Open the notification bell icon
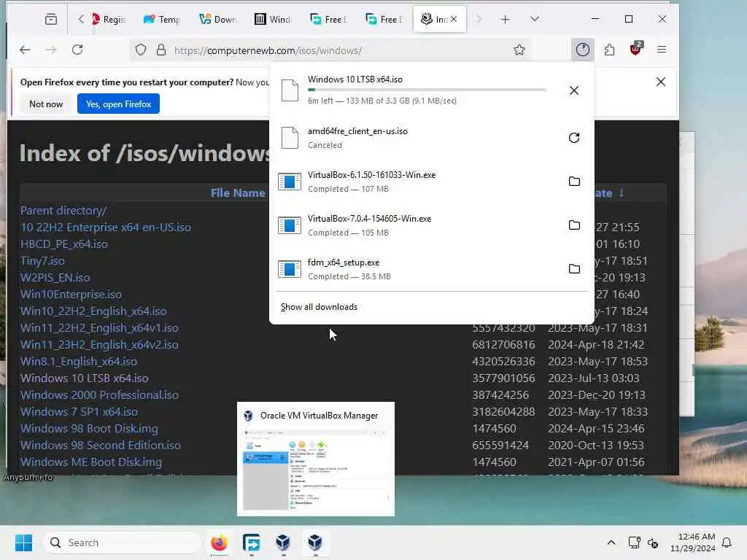Viewport: 747px width, 560px height. (727, 542)
